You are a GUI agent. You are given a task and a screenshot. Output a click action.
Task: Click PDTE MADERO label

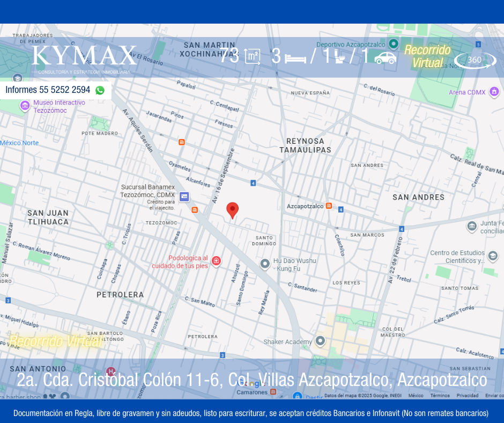pos(100,133)
